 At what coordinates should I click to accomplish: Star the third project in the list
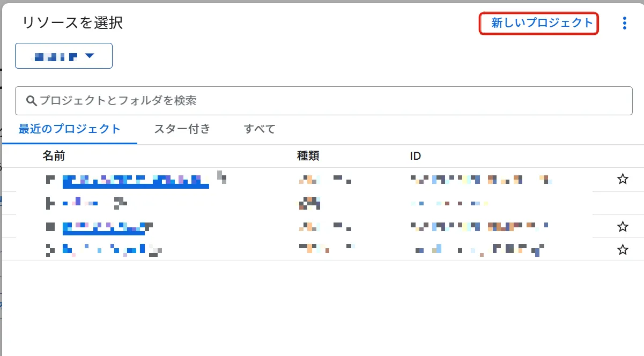[624, 226]
